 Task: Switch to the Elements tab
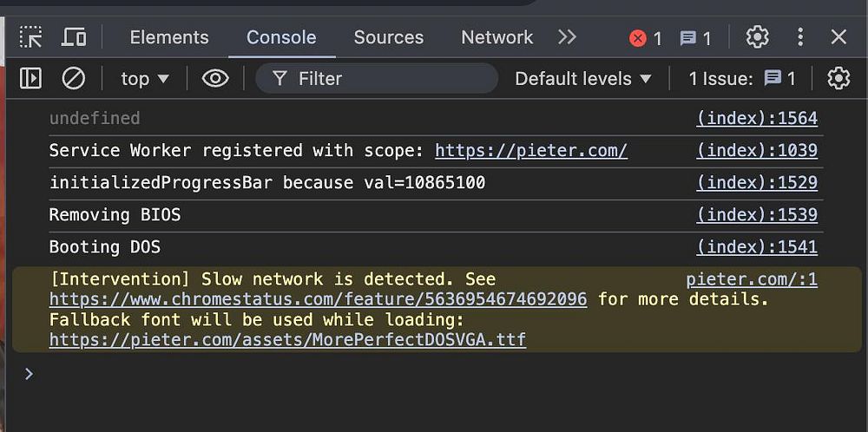(x=169, y=37)
